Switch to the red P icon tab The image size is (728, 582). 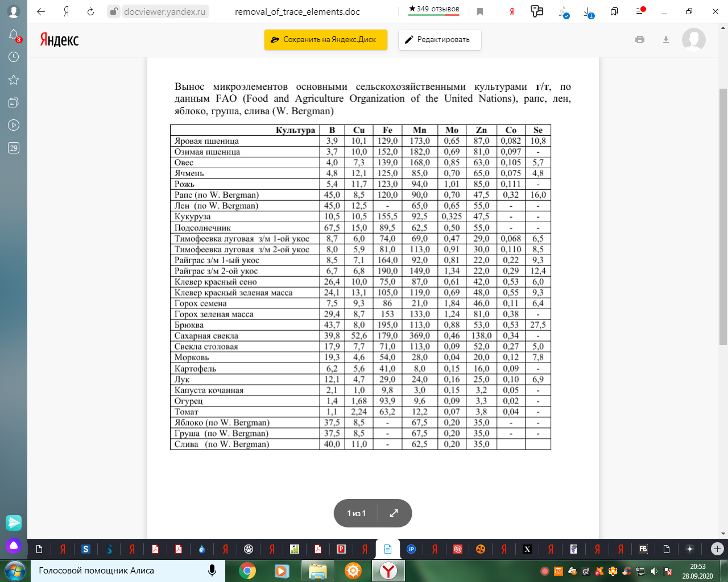[341, 549]
